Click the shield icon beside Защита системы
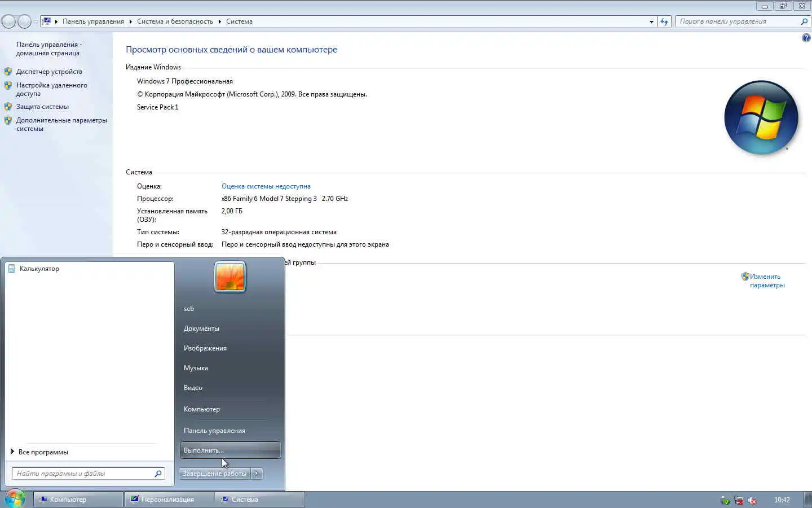The image size is (812, 508). click(x=8, y=106)
